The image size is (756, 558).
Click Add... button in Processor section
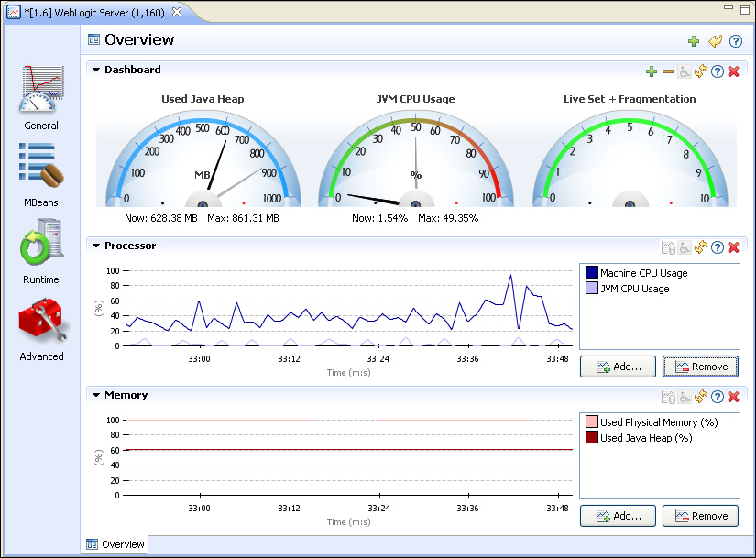pyautogui.click(x=619, y=367)
